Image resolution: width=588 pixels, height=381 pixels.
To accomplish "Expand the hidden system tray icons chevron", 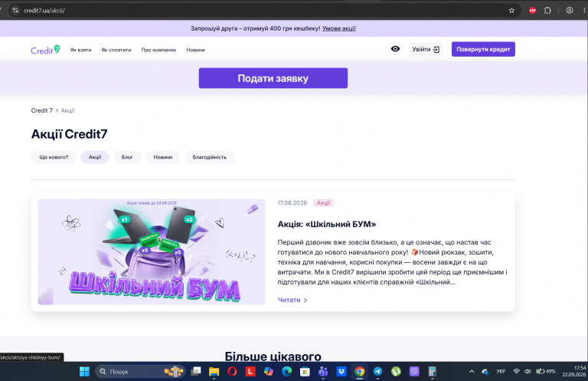I will pos(472,372).
